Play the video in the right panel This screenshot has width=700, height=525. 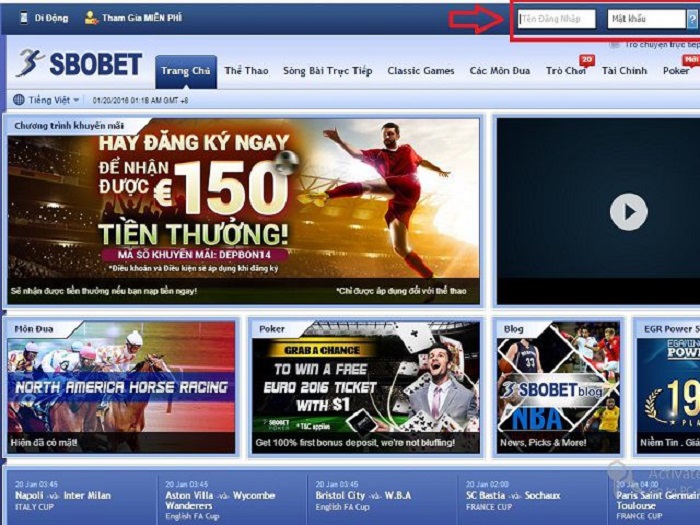628,211
